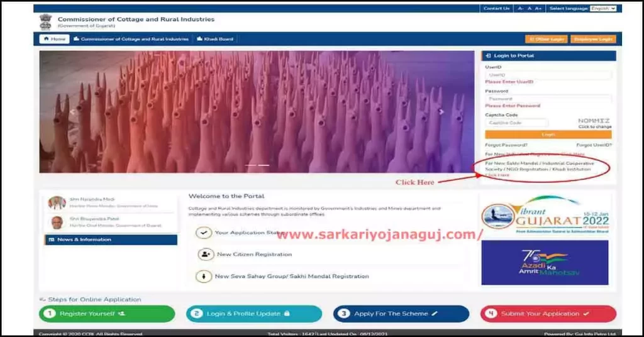The image size is (644, 337).
Task: Click into the UserID input field
Action: [548, 75]
